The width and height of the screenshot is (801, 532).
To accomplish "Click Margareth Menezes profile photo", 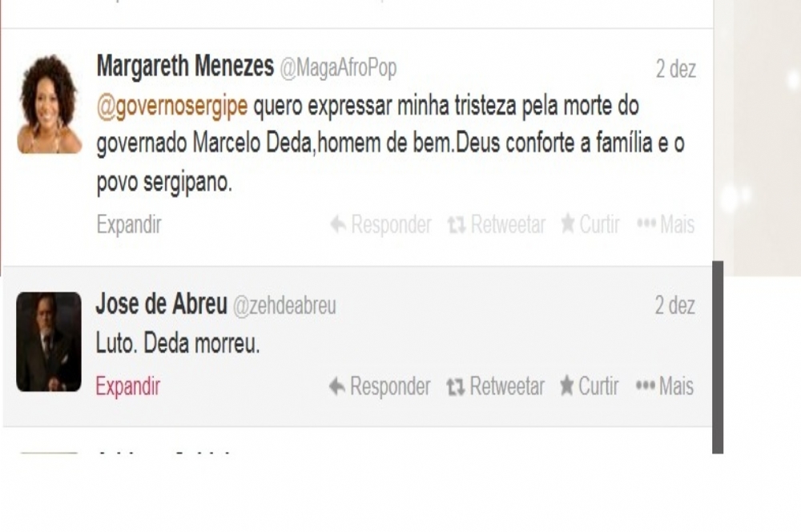I will point(49,104).
